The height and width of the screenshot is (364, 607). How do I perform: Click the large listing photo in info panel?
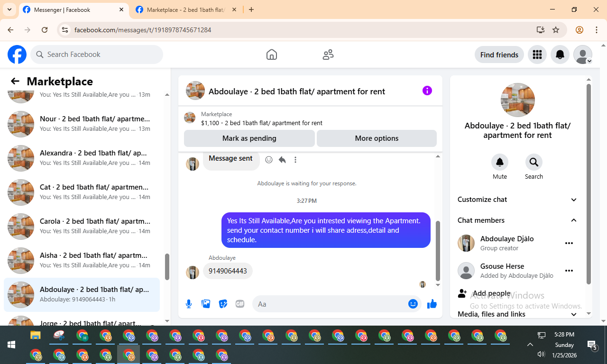518,100
